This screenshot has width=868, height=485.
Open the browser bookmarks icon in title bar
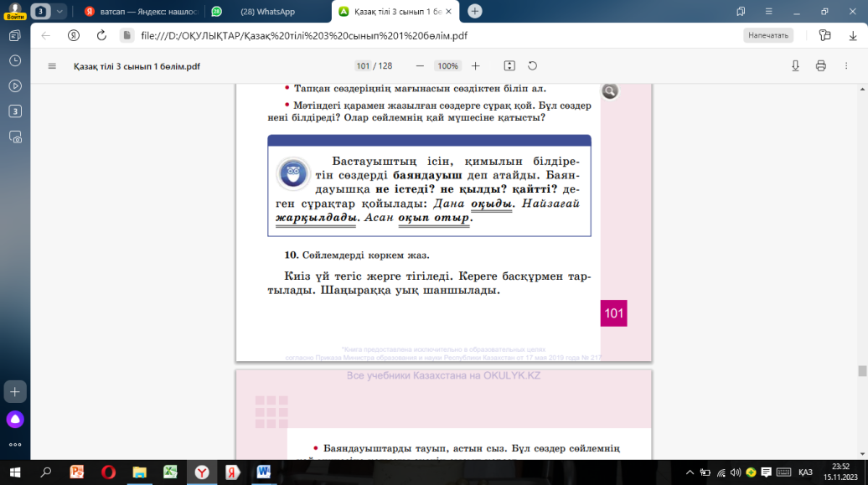pos(741,11)
